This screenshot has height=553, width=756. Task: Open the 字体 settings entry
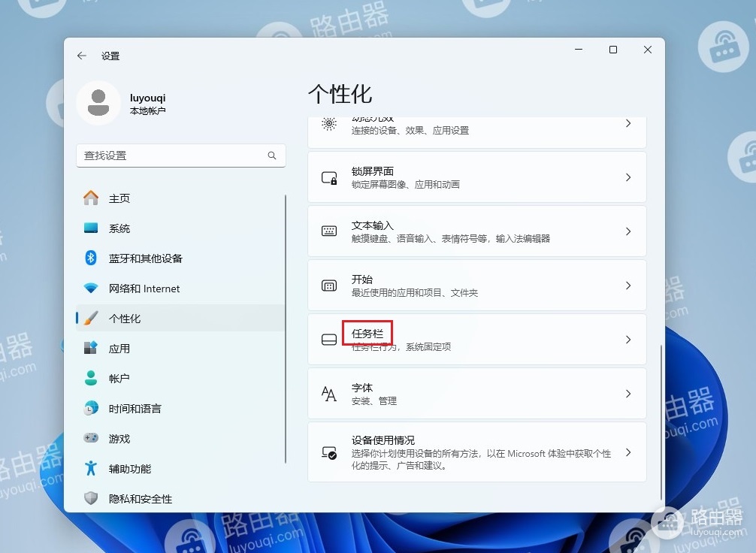click(477, 394)
